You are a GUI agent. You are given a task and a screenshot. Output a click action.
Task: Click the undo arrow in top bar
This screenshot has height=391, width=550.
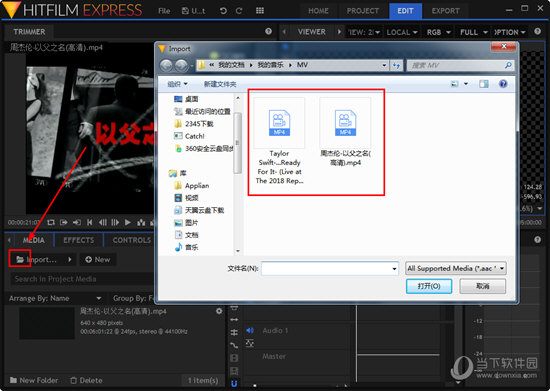(223, 11)
